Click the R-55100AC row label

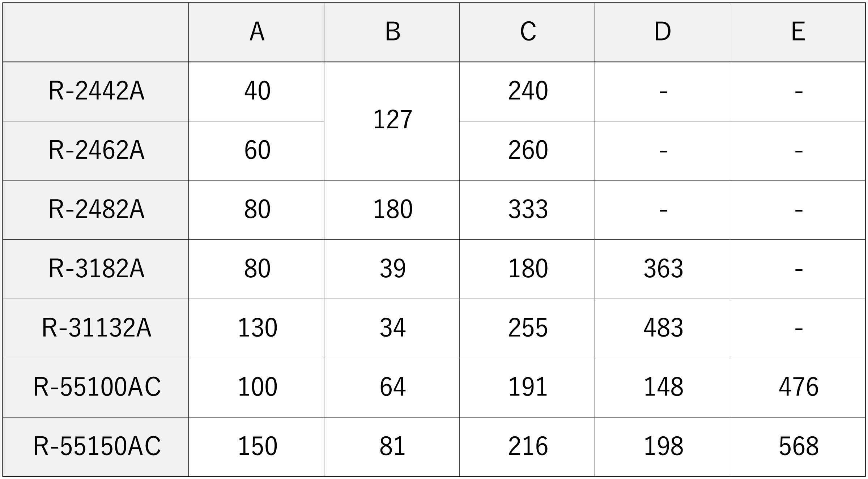click(96, 388)
